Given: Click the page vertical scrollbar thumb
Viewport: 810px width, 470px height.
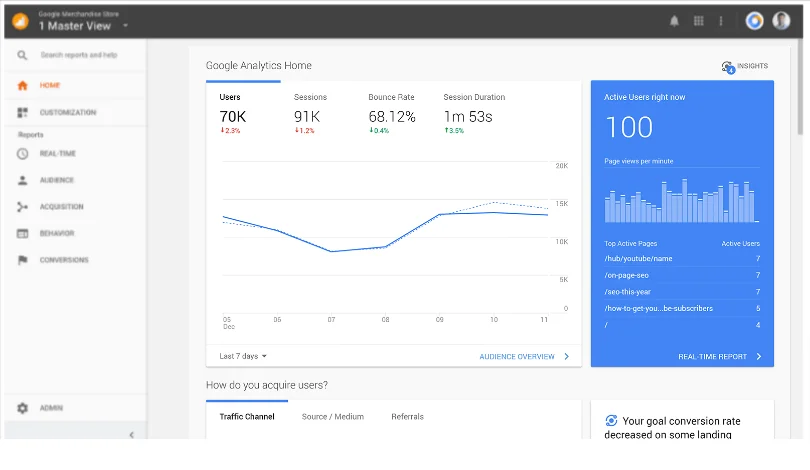Looking at the screenshot, I should pos(800,88).
